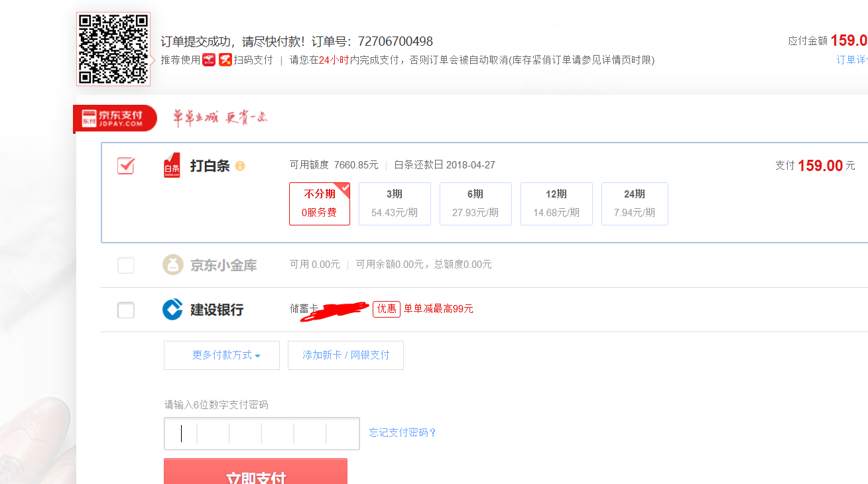
Task: Select the 12期 installment option
Action: click(x=556, y=204)
